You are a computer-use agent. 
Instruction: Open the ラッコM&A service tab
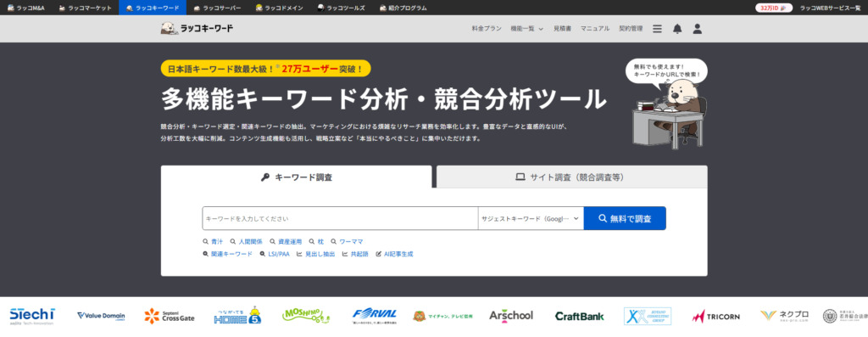tap(25, 8)
